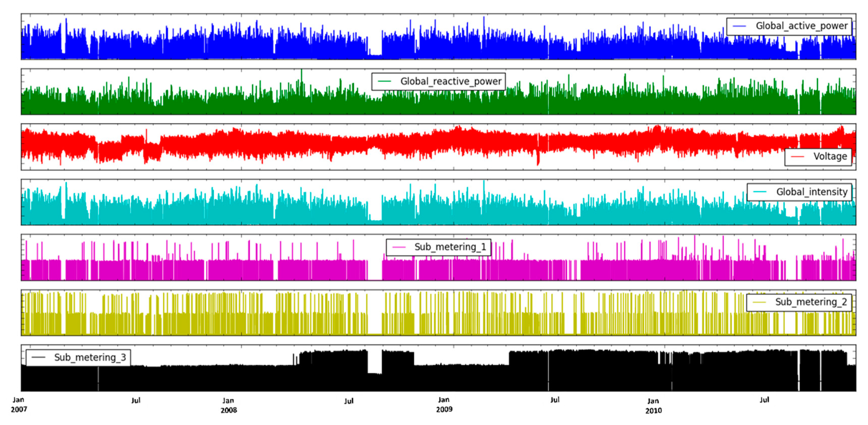Click the green Global_reactive_power legend line

point(384,81)
